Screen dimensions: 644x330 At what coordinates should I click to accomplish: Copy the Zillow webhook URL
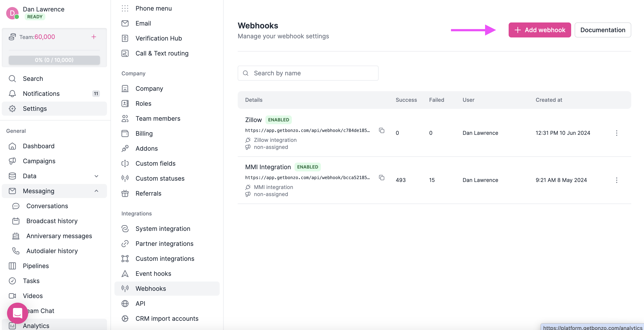point(381,130)
